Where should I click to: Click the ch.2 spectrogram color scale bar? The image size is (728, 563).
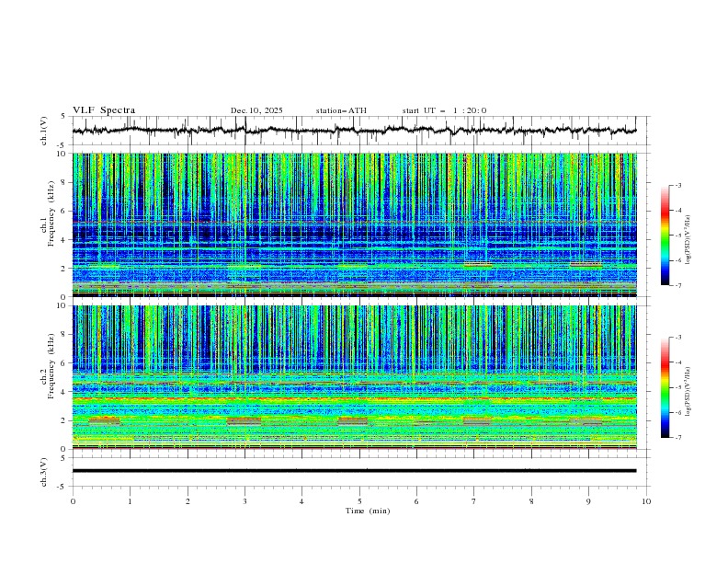(665, 387)
